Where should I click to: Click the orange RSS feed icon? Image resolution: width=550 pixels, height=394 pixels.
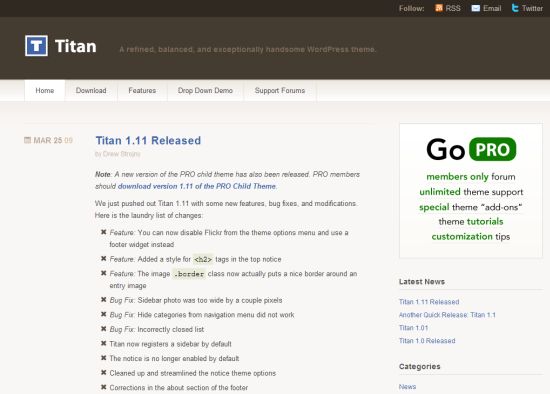point(438,8)
